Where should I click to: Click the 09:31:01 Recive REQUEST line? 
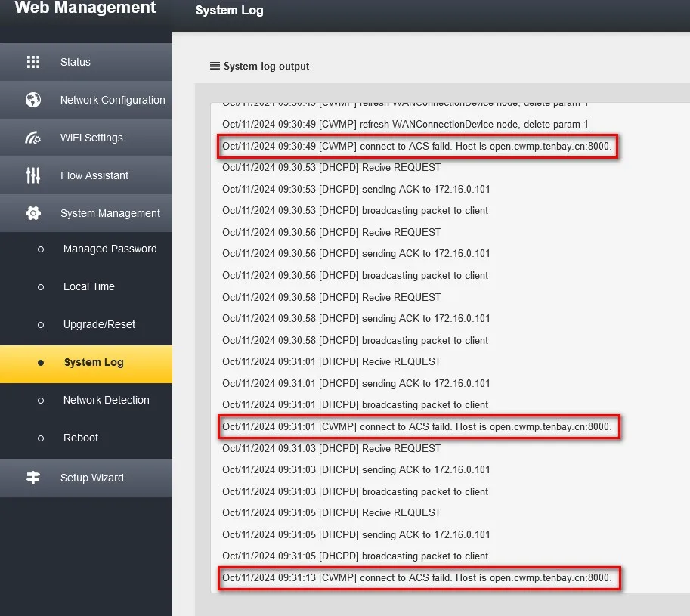click(x=331, y=362)
